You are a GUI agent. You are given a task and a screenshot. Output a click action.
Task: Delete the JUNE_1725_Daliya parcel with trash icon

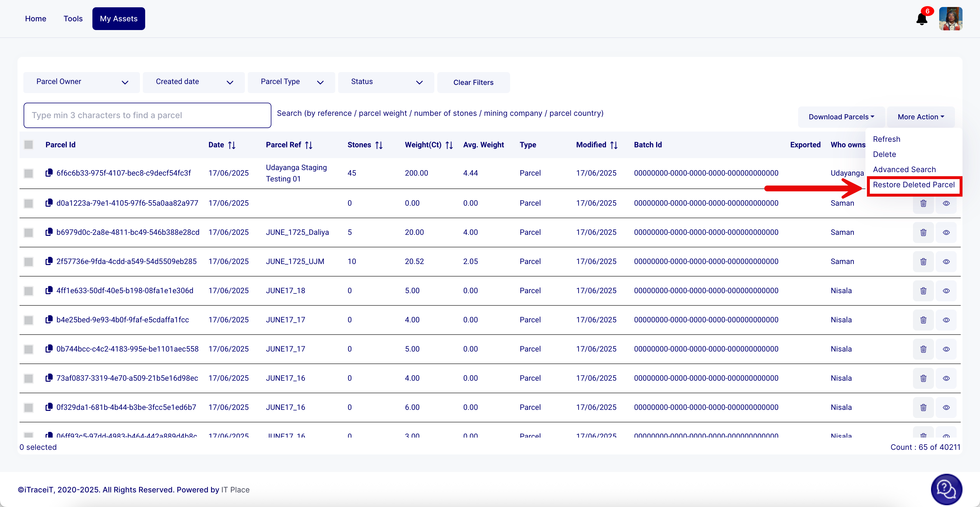click(x=923, y=232)
